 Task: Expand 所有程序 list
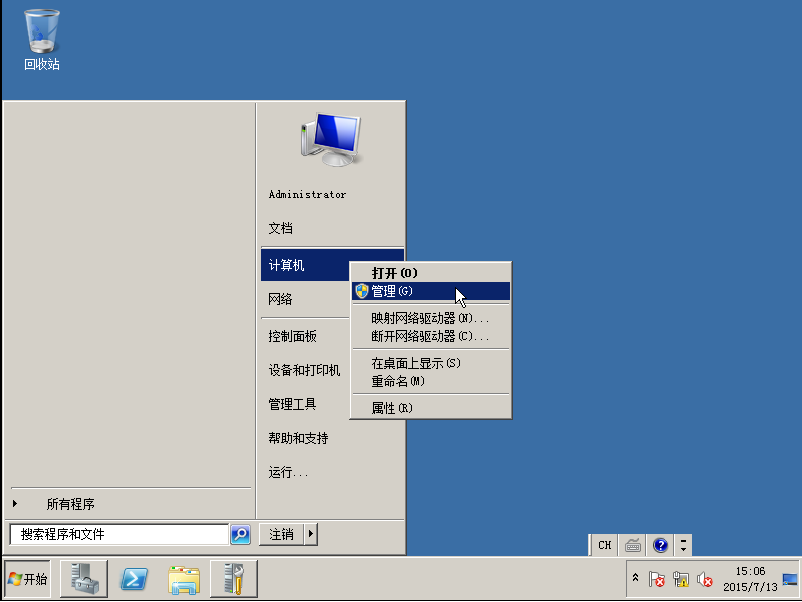[70, 504]
